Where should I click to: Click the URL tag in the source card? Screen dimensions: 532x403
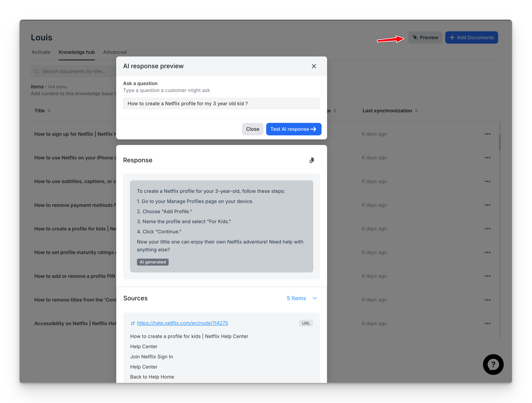[306, 323]
